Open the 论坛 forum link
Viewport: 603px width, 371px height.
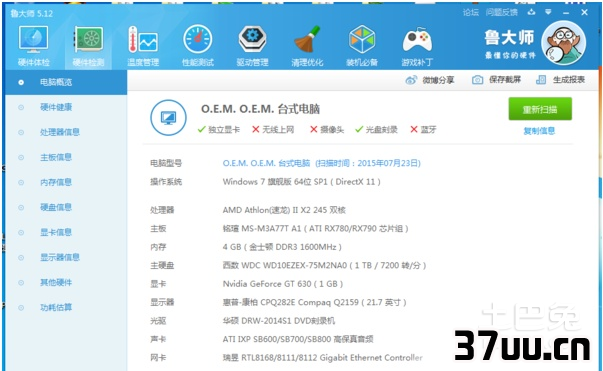point(471,12)
